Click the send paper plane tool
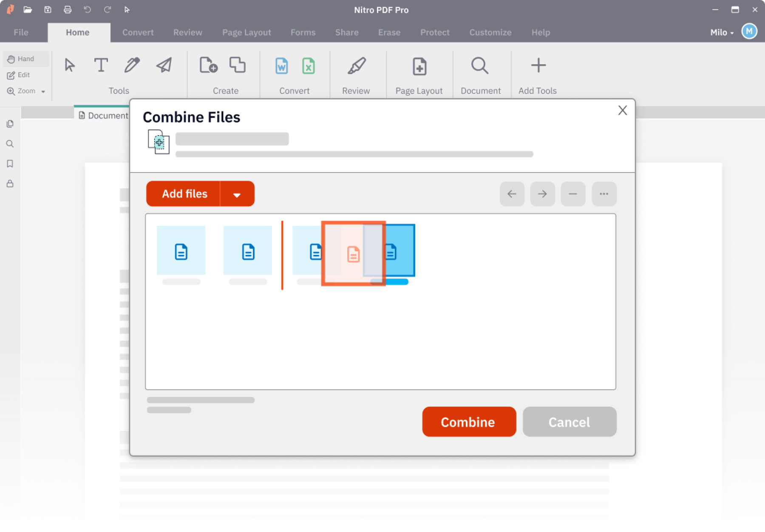The width and height of the screenshot is (765, 532). click(x=163, y=65)
